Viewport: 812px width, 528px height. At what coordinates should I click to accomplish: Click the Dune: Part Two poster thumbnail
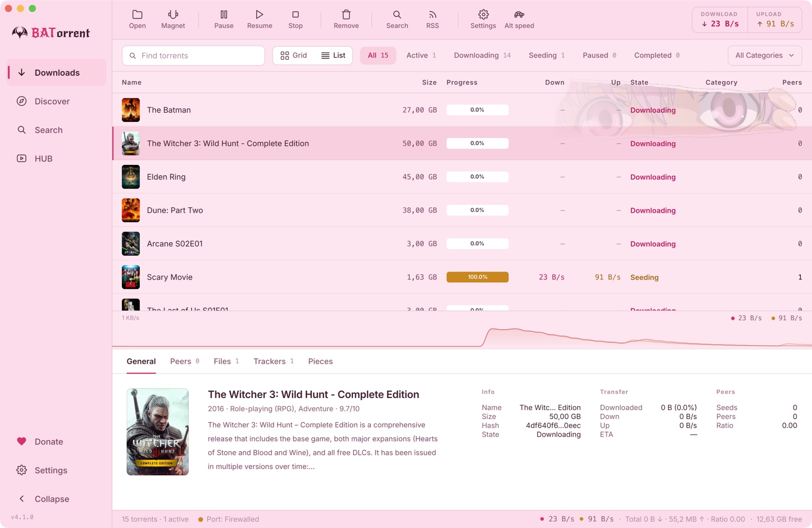click(x=130, y=210)
